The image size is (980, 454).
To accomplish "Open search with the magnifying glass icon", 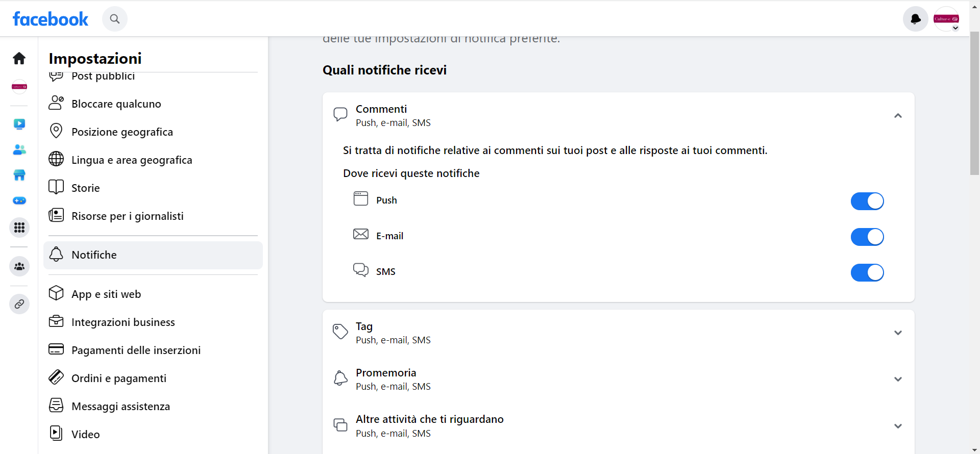I will 114,18.
